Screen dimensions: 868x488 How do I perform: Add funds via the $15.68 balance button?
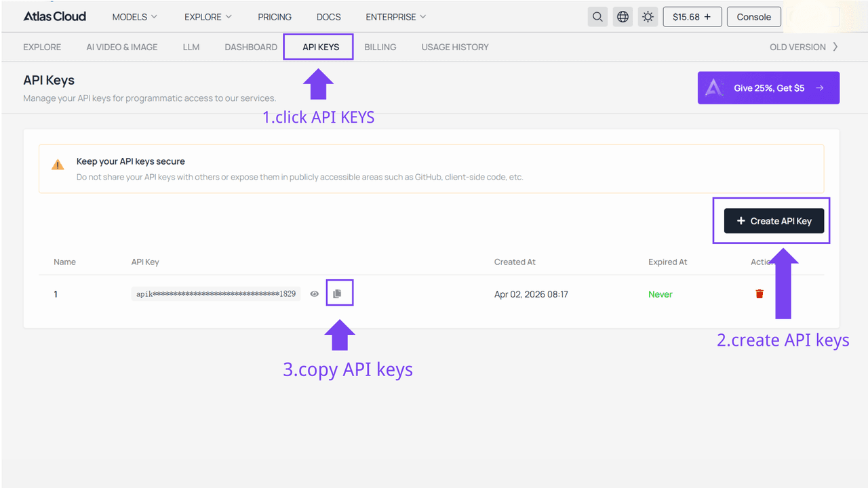pos(692,17)
